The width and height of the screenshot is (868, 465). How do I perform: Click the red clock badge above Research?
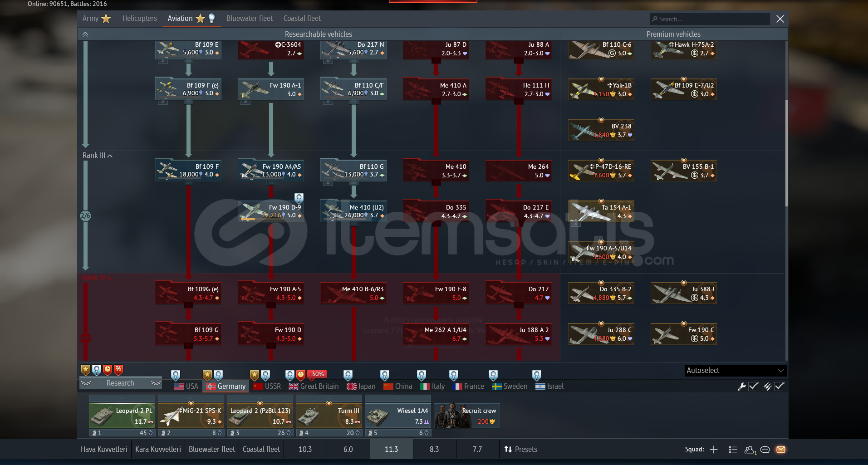click(108, 370)
